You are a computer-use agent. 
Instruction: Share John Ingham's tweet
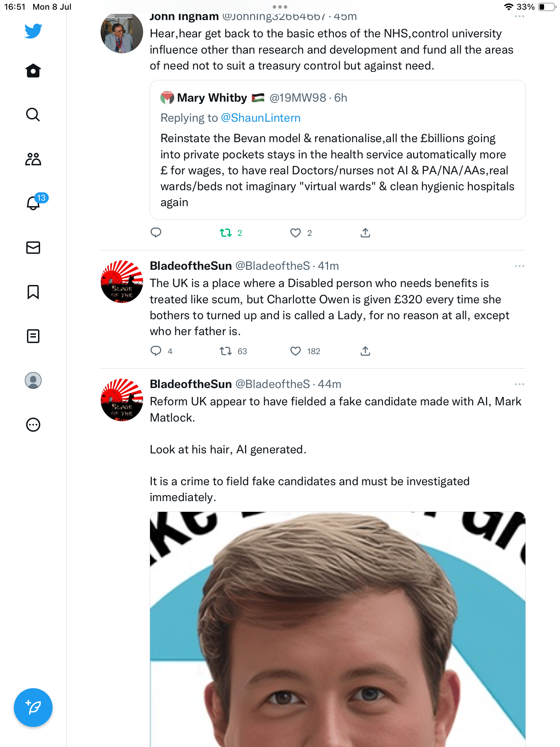pyautogui.click(x=365, y=233)
